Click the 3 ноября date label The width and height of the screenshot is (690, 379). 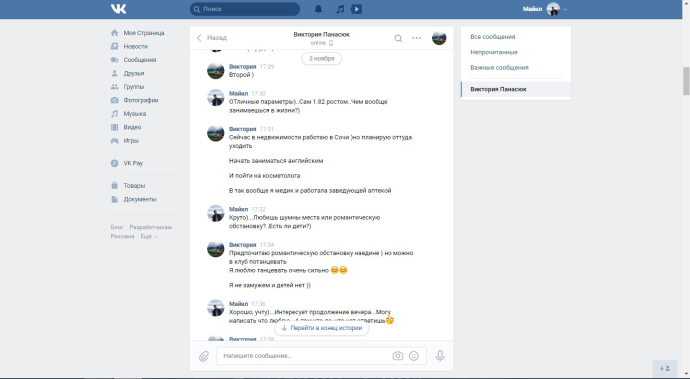click(x=322, y=59)
